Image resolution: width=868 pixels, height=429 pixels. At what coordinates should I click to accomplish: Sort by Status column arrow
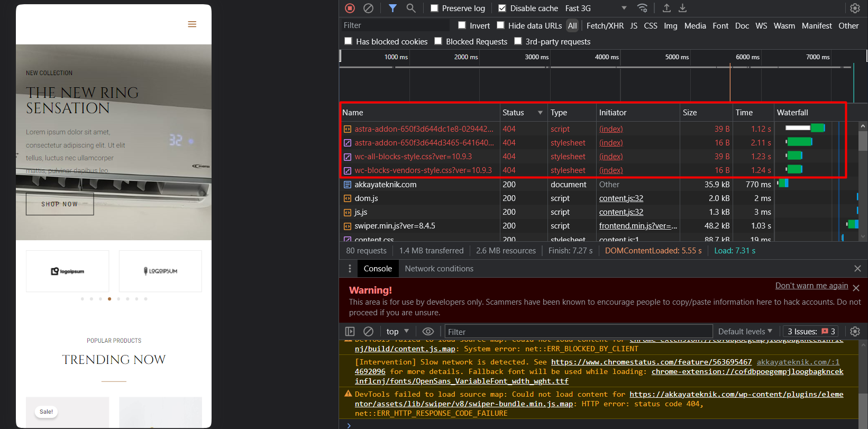point(540,113)
